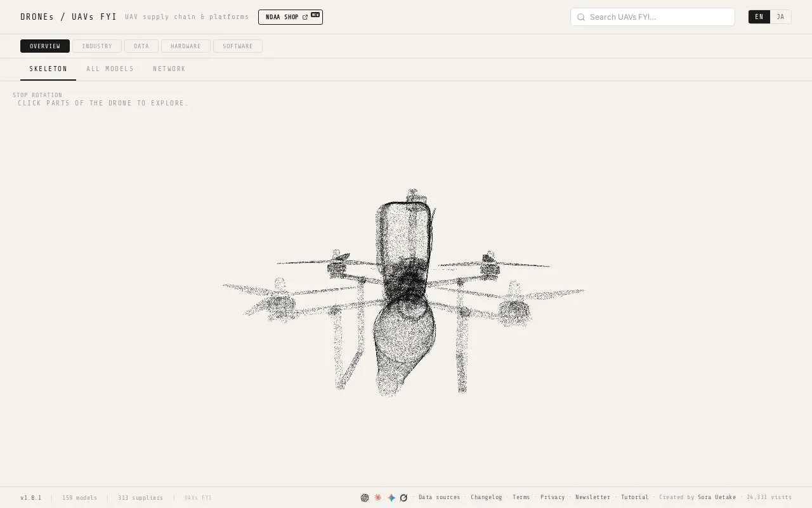
Task: Switch language to EN
Action: pyautogui.click(x=759, y=17)
